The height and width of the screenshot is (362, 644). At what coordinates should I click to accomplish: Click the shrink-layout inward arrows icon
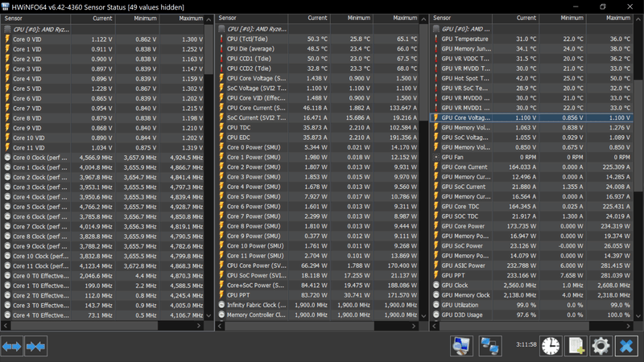pos(35,347)
